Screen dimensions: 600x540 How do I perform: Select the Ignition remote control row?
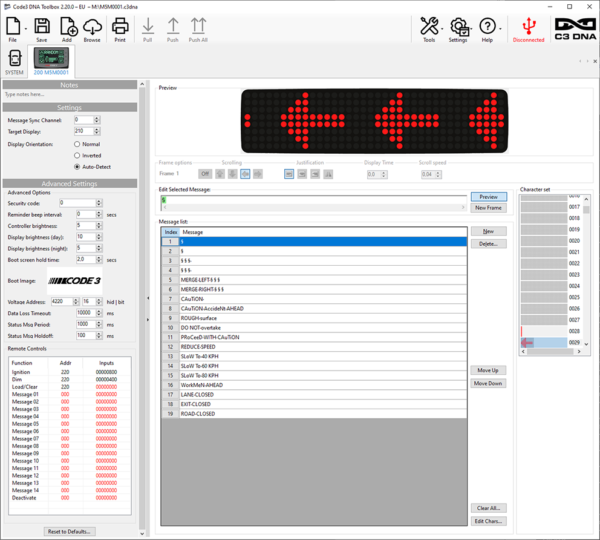point(70,372)
